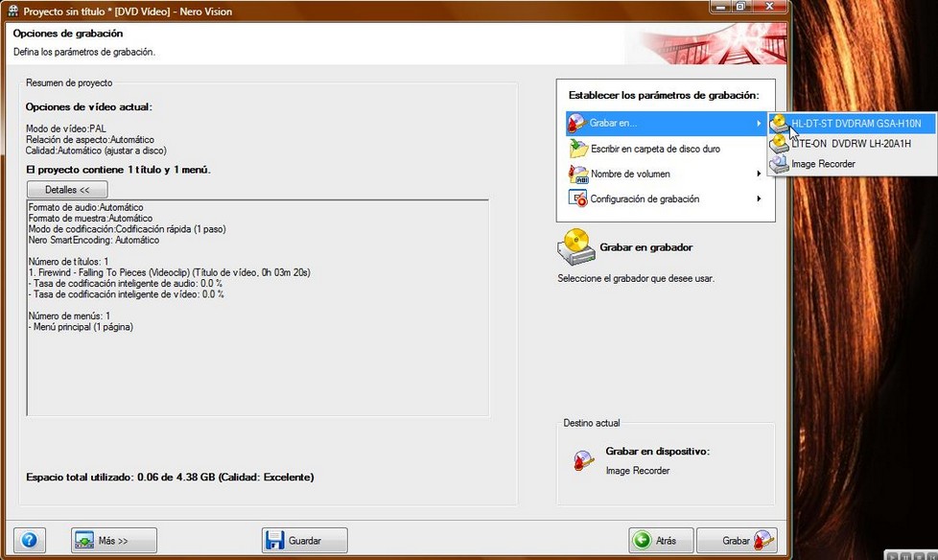This screenshot has width=938, height=560.
Task: Start burning with the 'Grabar' button
Action: coord(737,540)
